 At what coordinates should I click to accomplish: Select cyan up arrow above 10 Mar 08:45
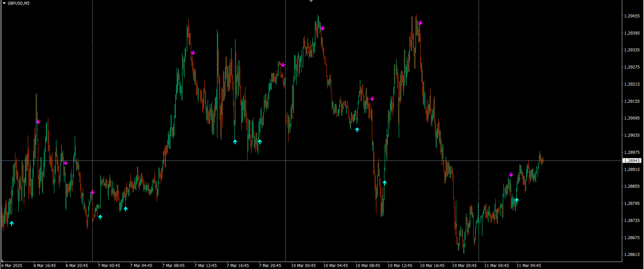point(357,130)
